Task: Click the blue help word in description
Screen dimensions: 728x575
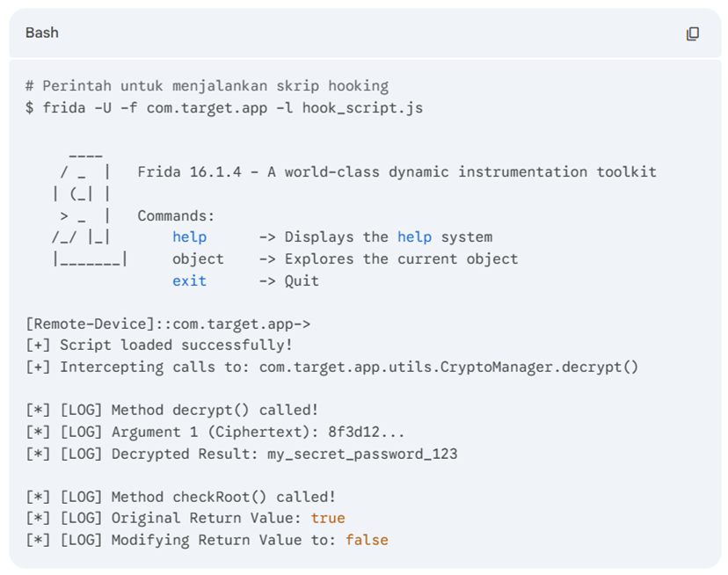Action: [x=415, y=237]
